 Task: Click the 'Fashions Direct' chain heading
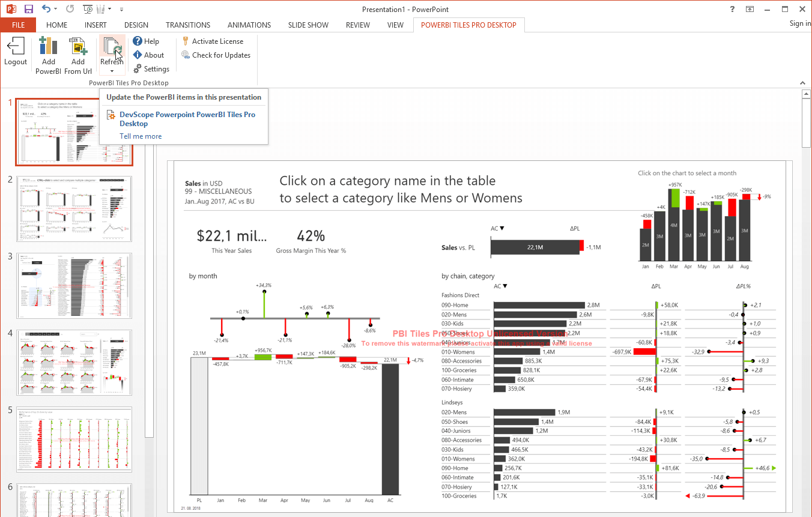point(461,295)
